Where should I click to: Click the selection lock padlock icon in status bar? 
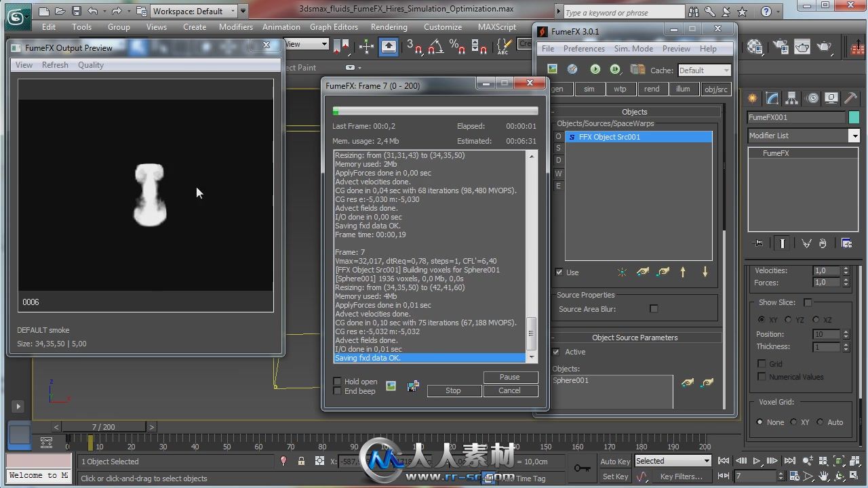pyautogui.click(x=301, y=462)
